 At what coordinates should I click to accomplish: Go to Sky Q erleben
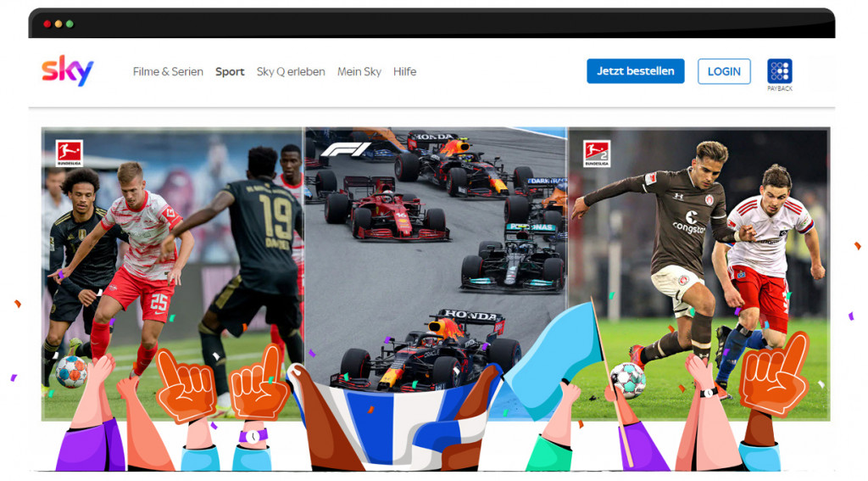[x=291, y=72]
